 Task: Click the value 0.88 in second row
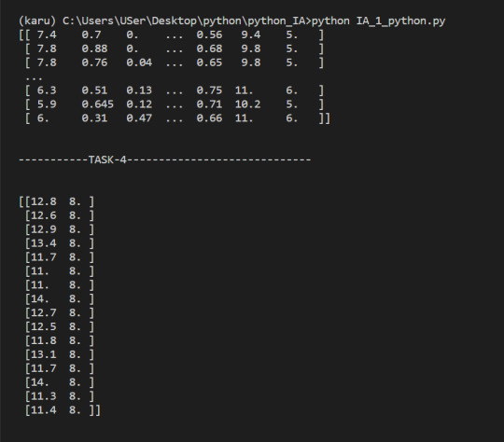tap(94, 48)
